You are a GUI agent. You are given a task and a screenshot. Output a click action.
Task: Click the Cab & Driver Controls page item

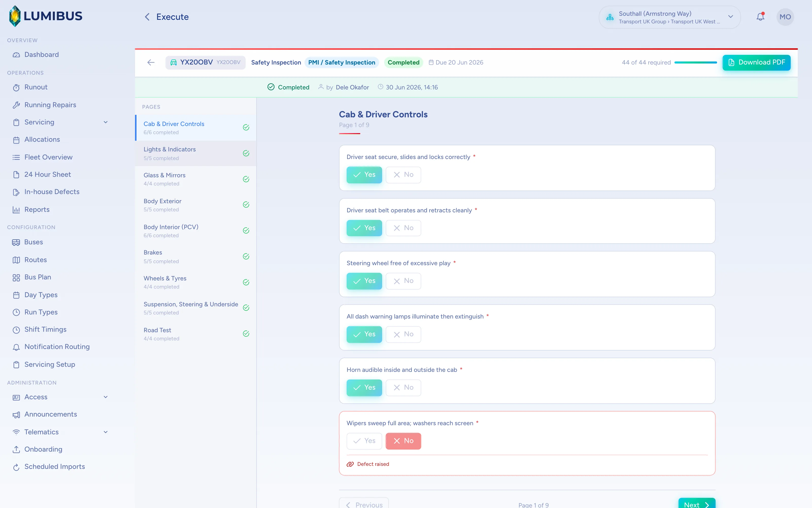[x=196, y=128]
